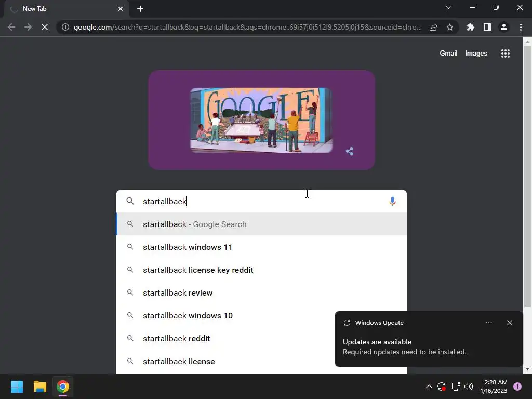Open the Chrome profile icon
This screenshot has height=399, width=532.
[x=504, y=27]
